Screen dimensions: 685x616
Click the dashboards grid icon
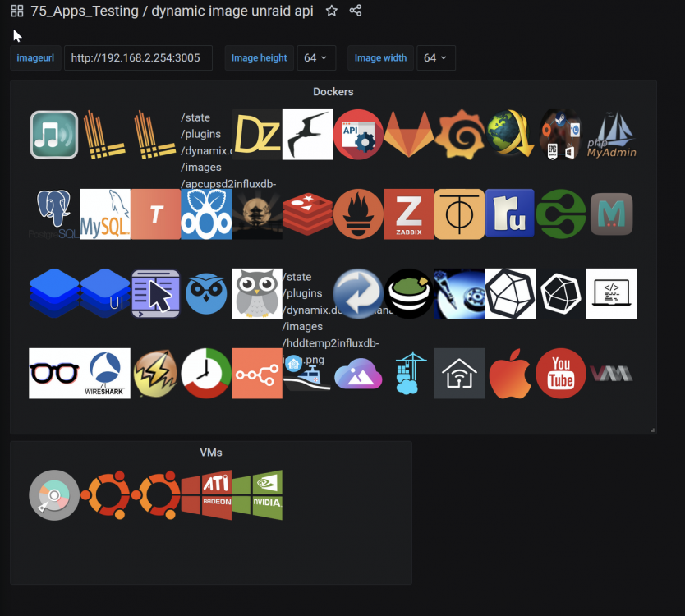coord(17,11)
